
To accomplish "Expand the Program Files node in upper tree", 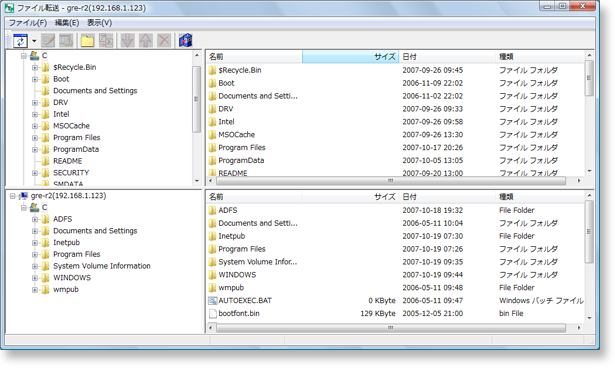I will coord(35,138).
